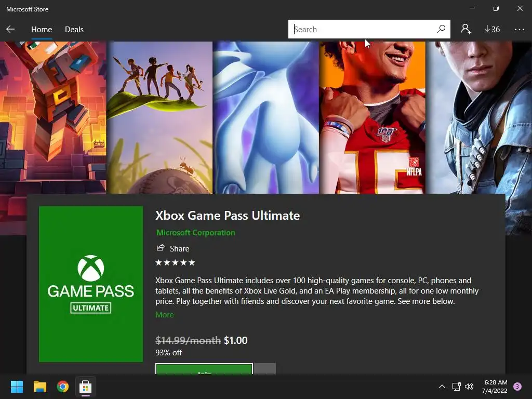Open the Grounded banner image
This screenshot has height=399, width=532.
(x=159, y=117)
